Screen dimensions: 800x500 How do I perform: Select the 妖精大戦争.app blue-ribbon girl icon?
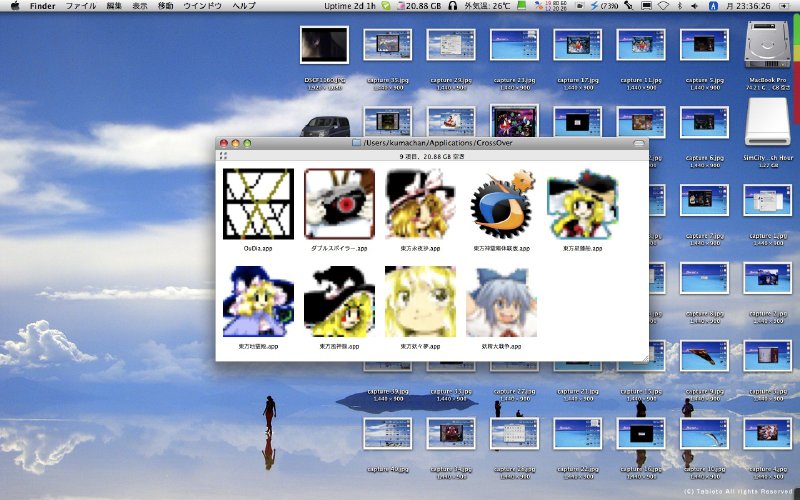pyautogui.click(x=502, y=302)
